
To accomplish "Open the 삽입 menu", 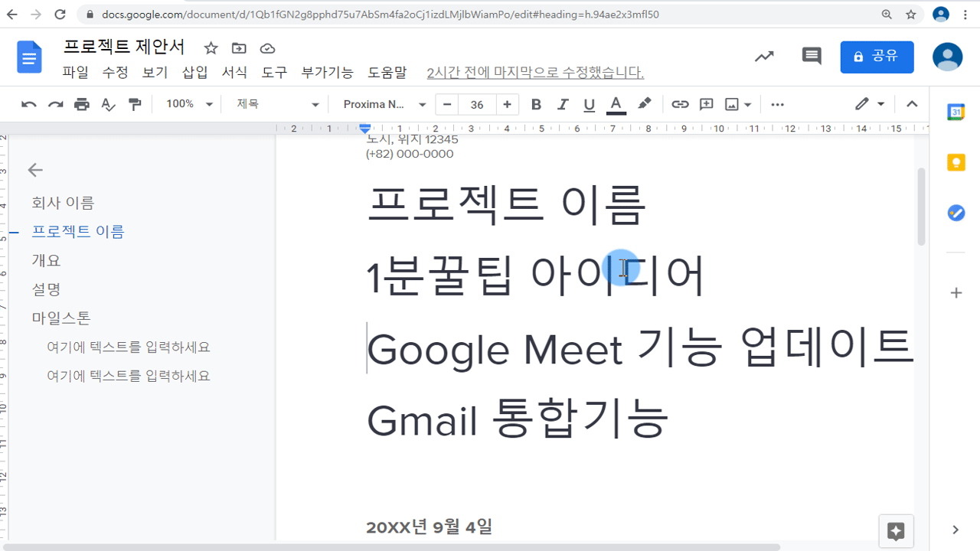I will click(x=195, y=73).
